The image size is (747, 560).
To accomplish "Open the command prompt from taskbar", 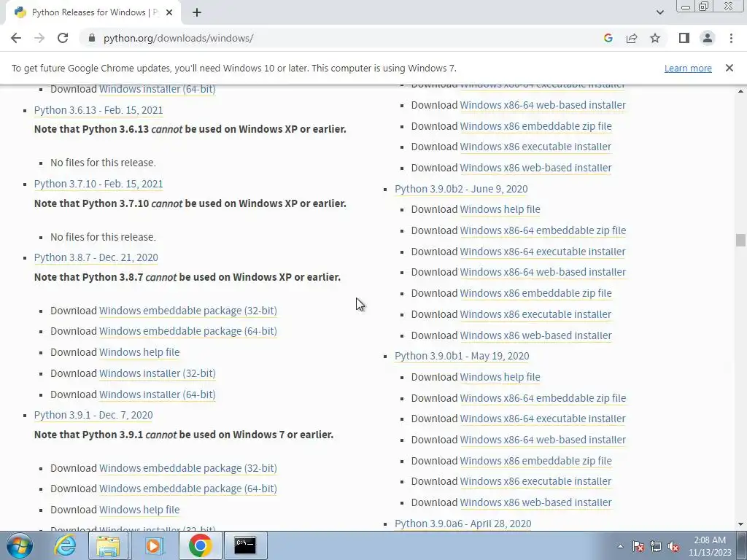I will click(x=245, y=545).
